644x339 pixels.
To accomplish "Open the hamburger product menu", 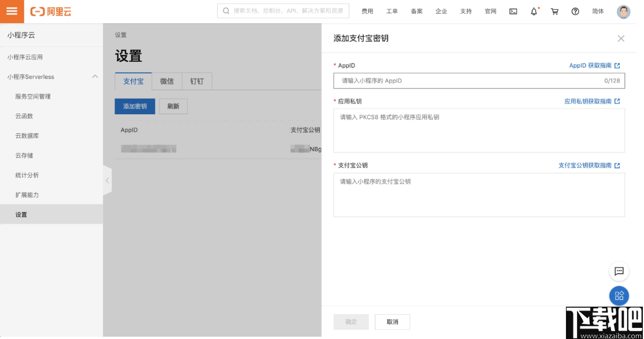I will (x=10, y=11).
